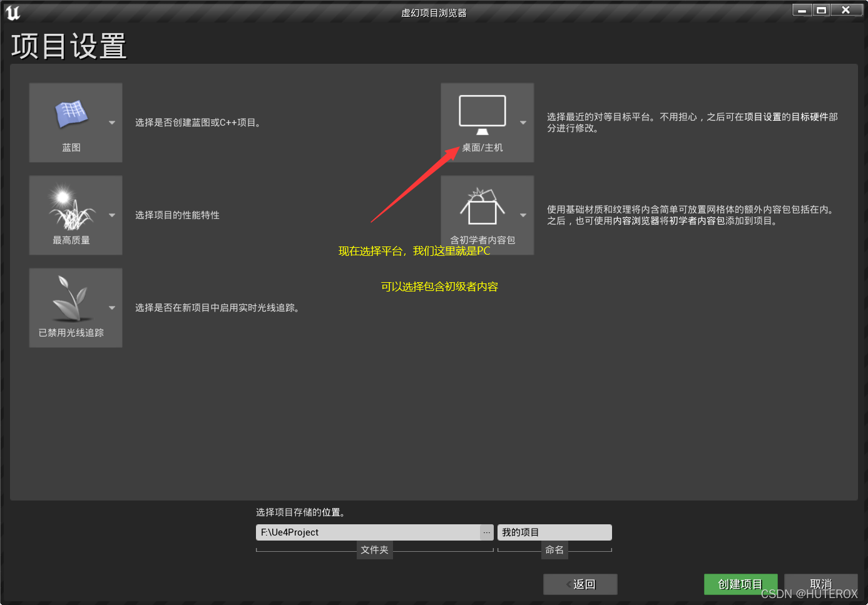Click the monitor icon on the platform card
This screenshot has width=868, height=605.
point(482,114)
